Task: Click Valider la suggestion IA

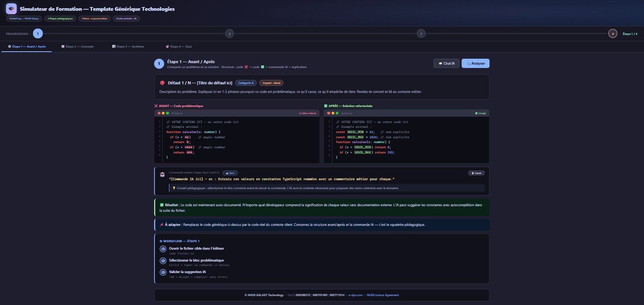Action: coord(188,272)
